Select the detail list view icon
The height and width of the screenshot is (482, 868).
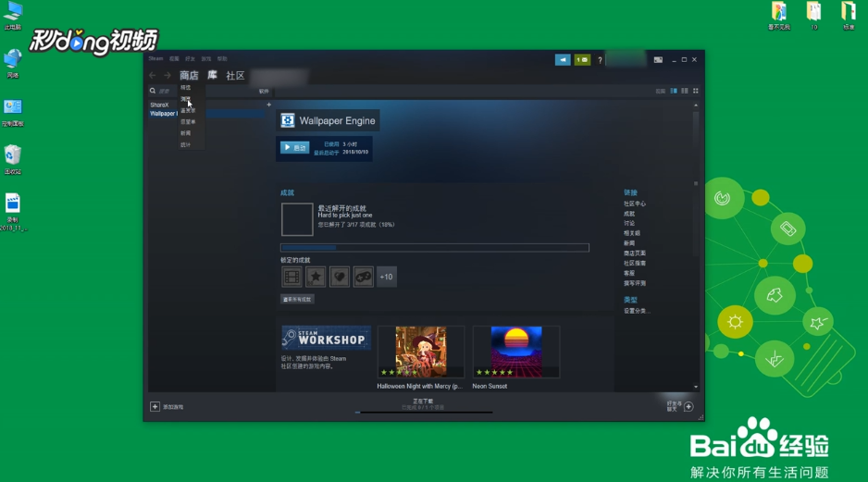pos(674,91)
